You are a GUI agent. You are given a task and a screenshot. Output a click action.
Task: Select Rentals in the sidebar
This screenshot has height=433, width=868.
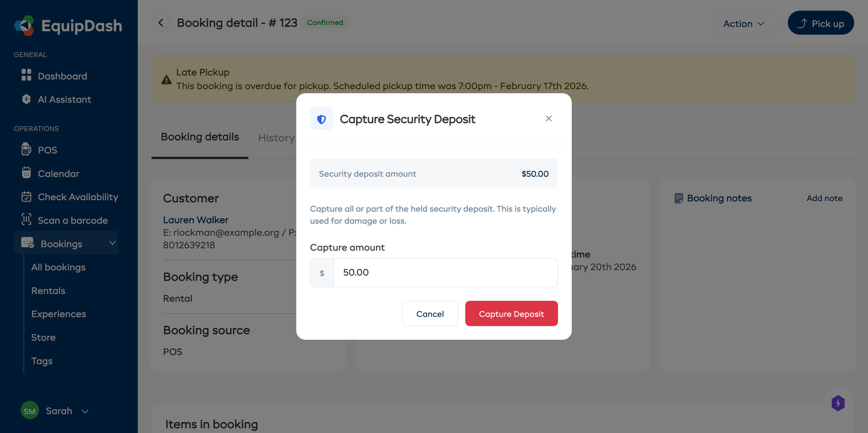coord(48,291)
